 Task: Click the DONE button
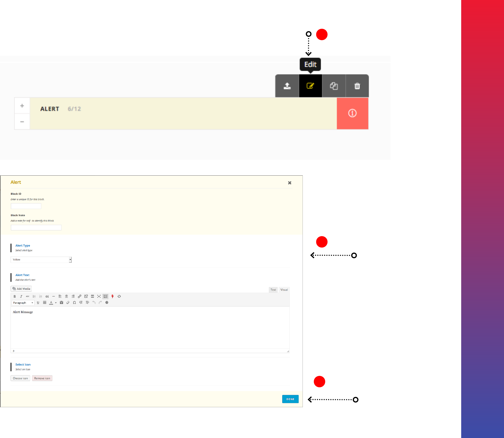point(290,399)
